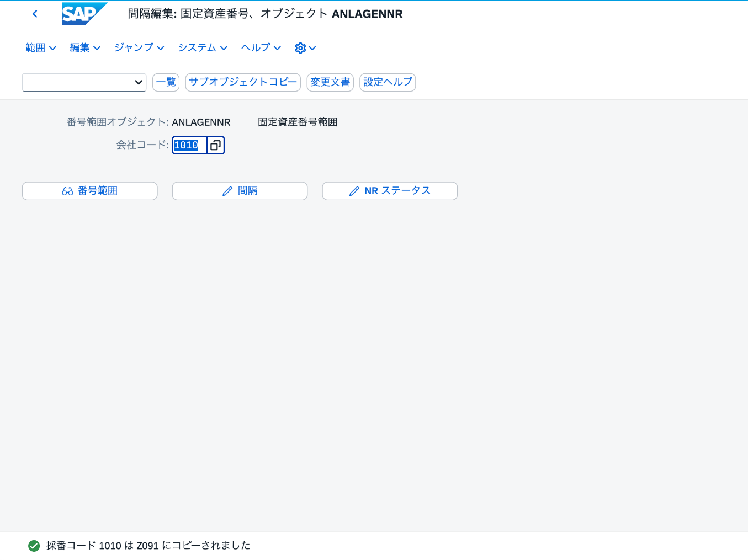The width and height of the screenshot is (748, 560).
Task: Click the copied-message status text
Action: pos(148,546)
